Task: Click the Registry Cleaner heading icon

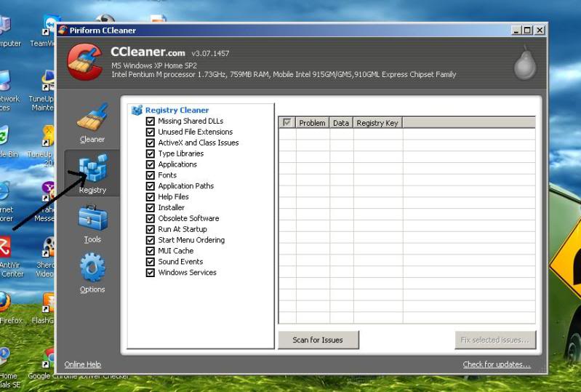Action: [x=136, y=111]
